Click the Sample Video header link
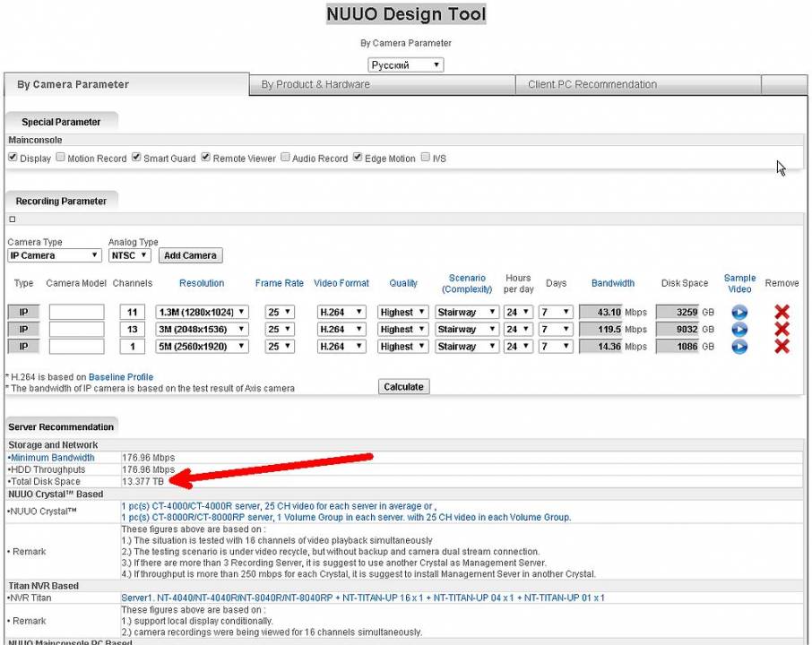This screenshot has height=645, width=812. click(739, 284)
